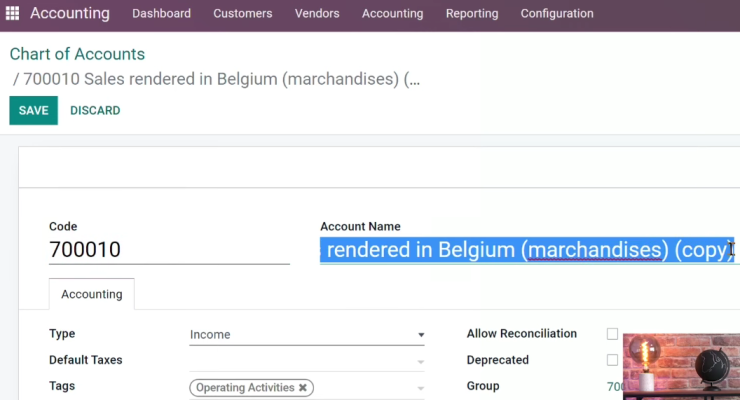
Task: Expand the Default Taxes dropdown arrow
Action: coord(420,362)
